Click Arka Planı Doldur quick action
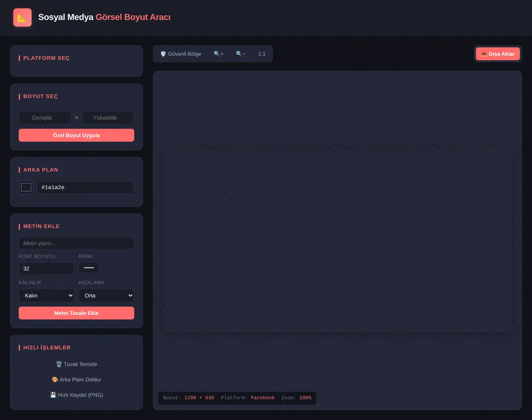 (x=76, y=380)
